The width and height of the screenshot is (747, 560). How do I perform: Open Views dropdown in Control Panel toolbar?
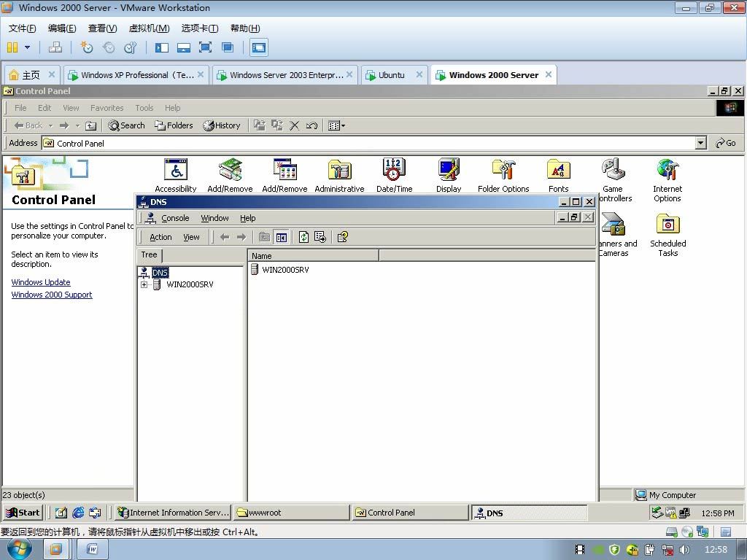pyautogui.click(x=336, y=125)
